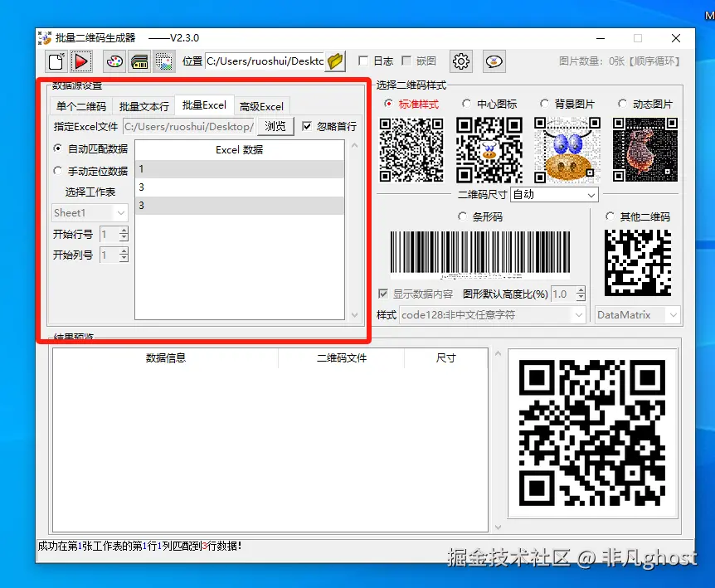
Task: Choose the 背景图片 radio option
Action: tap(544, 104)
